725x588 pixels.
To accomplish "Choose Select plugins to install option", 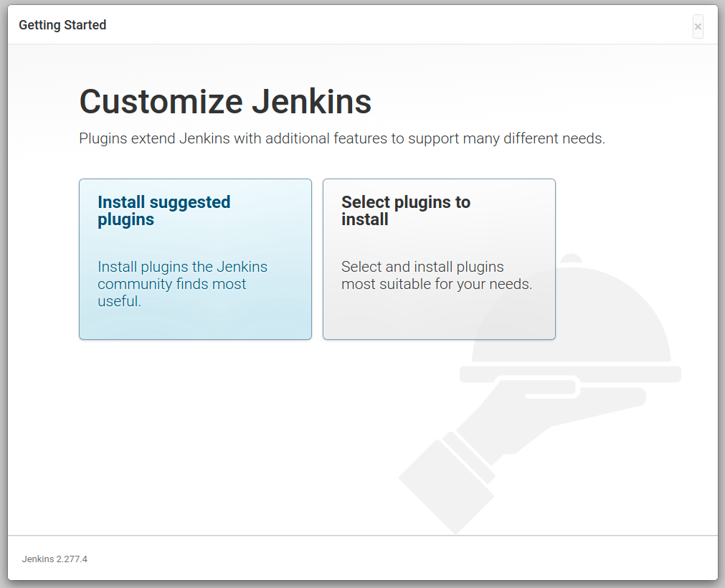I will (x=439, y=260).
